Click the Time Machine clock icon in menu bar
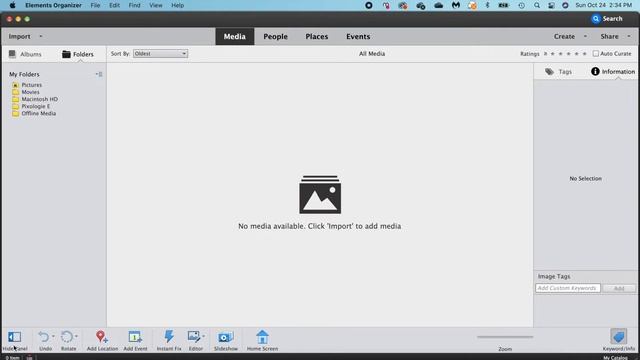640x360 pixels. pos(521,5)
